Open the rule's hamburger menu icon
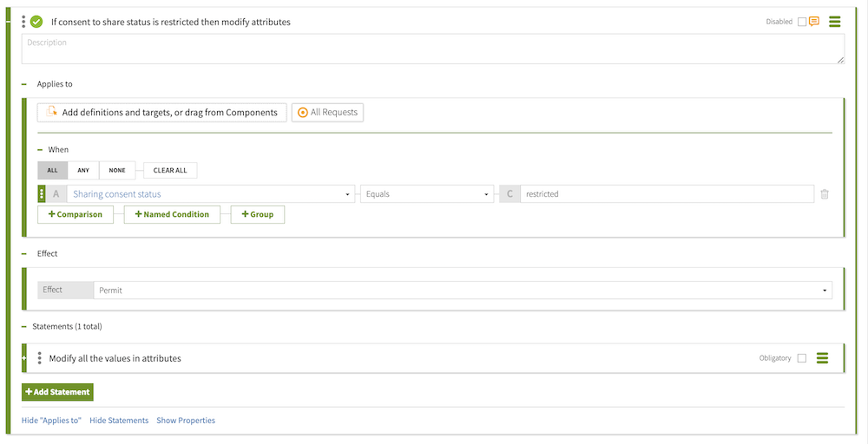Screen dimensions: 868x444 click(835, 23)
